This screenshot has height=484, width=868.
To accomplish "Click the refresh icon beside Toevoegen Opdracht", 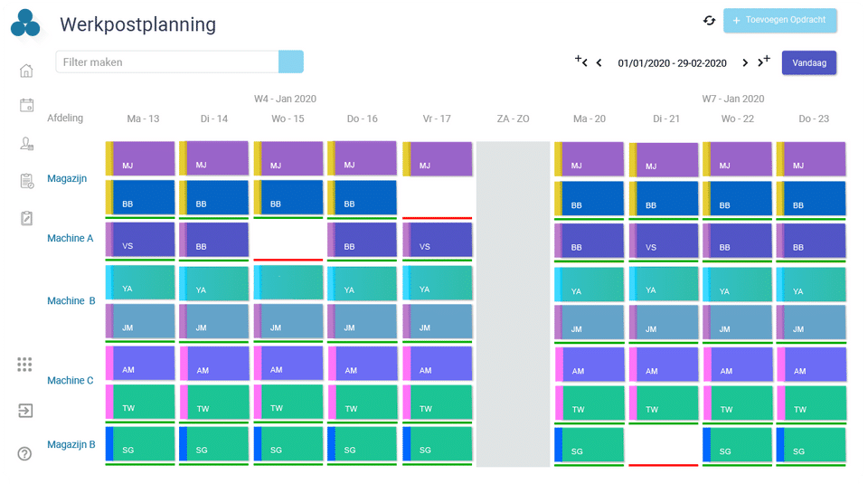I will click(709, 21).
